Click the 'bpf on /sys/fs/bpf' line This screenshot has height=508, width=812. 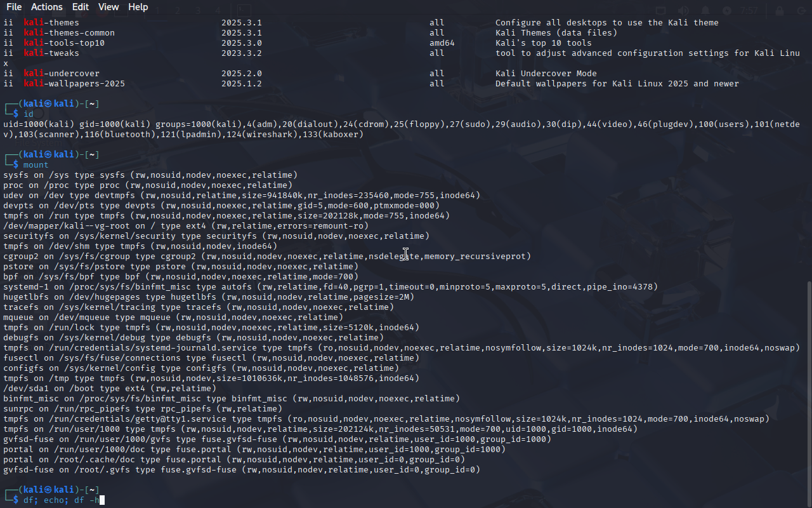181,277
